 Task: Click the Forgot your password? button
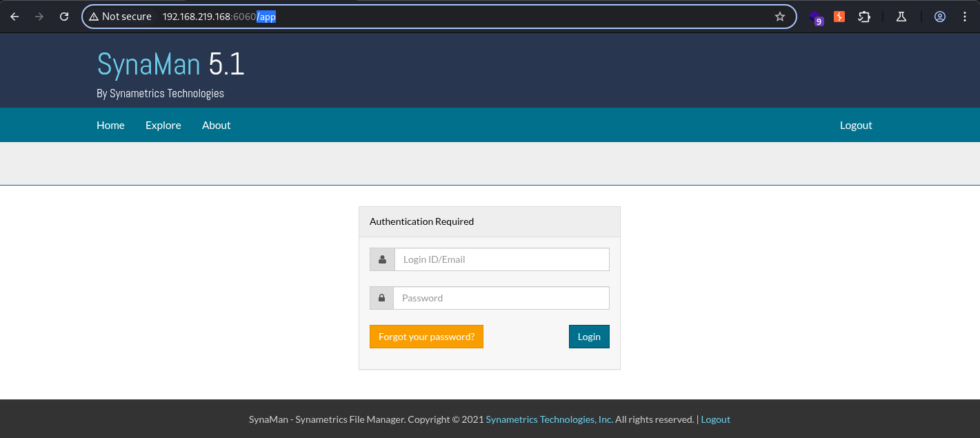pos(426,337)
